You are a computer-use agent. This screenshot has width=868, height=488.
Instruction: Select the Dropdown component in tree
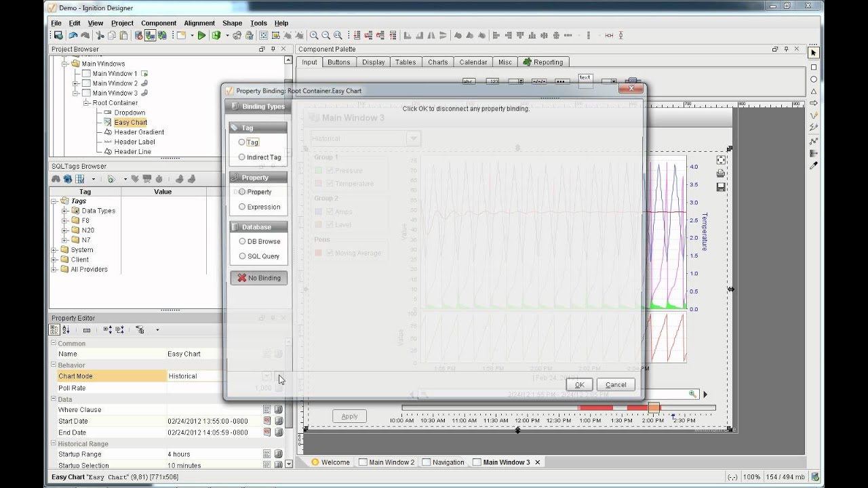129,113
